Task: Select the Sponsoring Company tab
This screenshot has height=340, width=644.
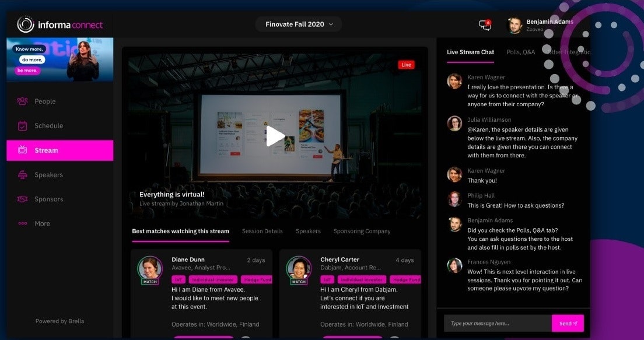Action: pos(362,231)
